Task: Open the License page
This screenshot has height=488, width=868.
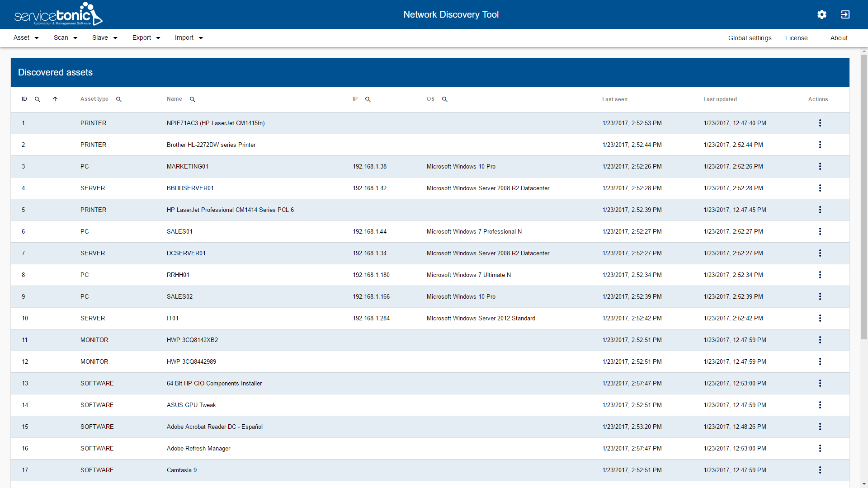Action: pyautogui.click(x=796, y=38)
